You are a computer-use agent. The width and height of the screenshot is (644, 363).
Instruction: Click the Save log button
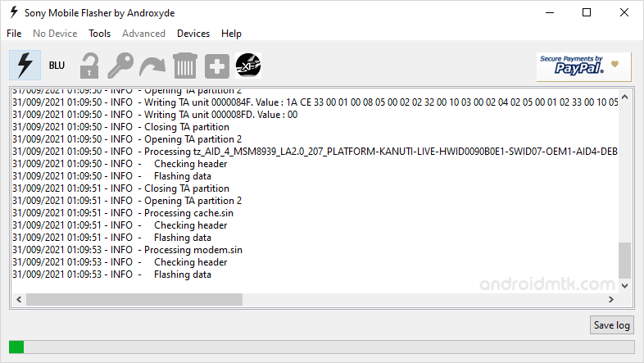point(611,324)
